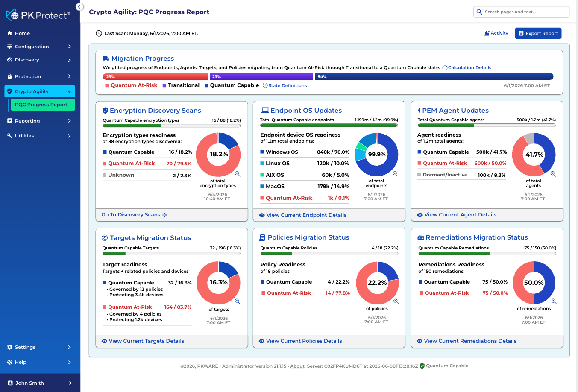This screenshot has width=578, height=392.
Task: Click the red 23% Quantum At-Risk progress segment
Action: pyautogui.click(x=156, y=77)
